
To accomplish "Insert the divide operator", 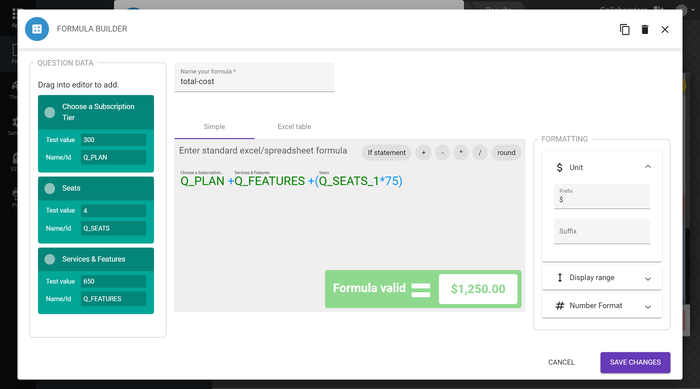I will (480, 153).
